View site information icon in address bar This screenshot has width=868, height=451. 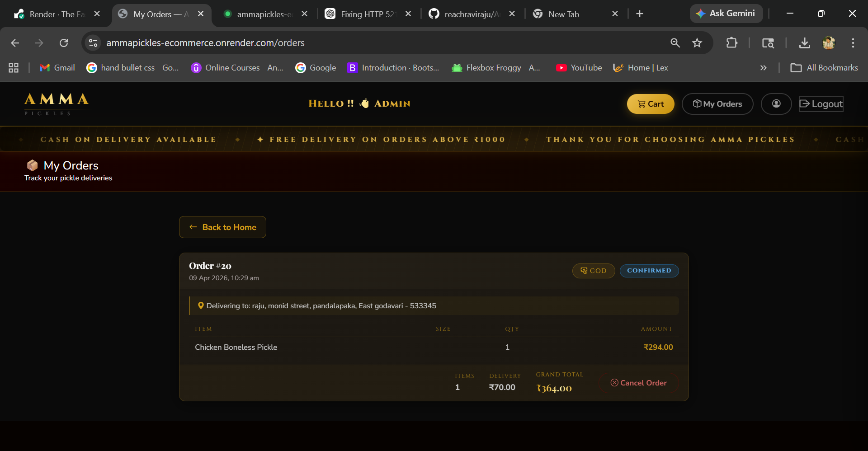pos(93,43)
